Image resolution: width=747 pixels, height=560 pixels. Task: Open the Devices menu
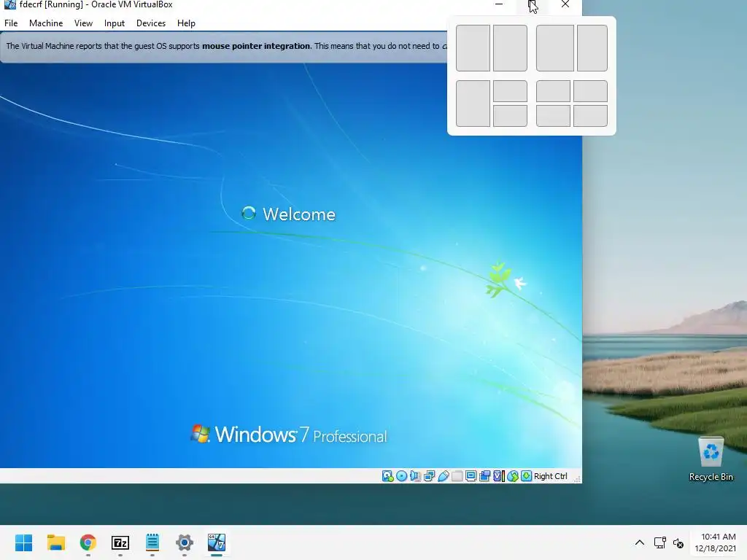pyautogui.click(x=151, y=23)
